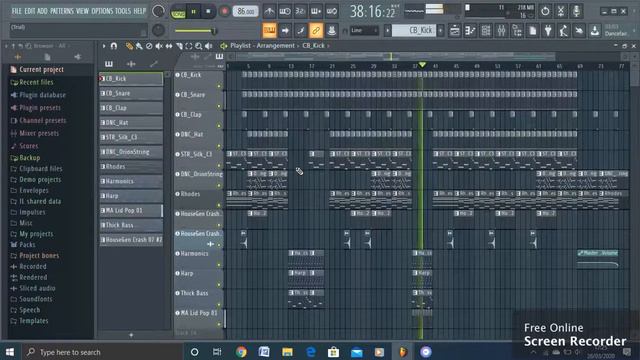Mute the Harp track green dot
The image size is (640, 360).
219,284
